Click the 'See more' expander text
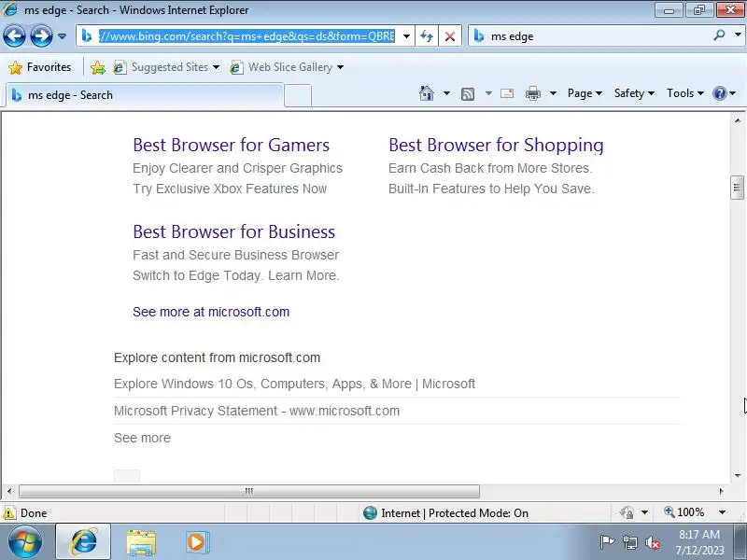 [142, 438]
